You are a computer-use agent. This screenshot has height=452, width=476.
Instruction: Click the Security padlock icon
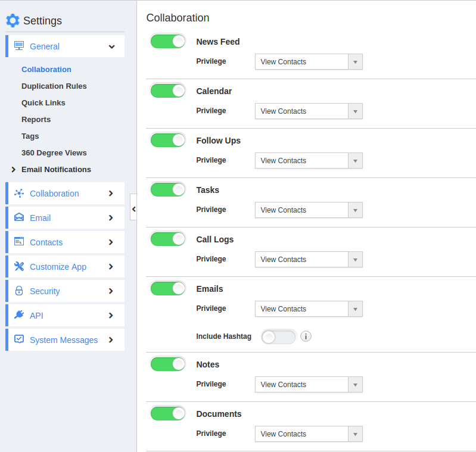click(19, 291)
